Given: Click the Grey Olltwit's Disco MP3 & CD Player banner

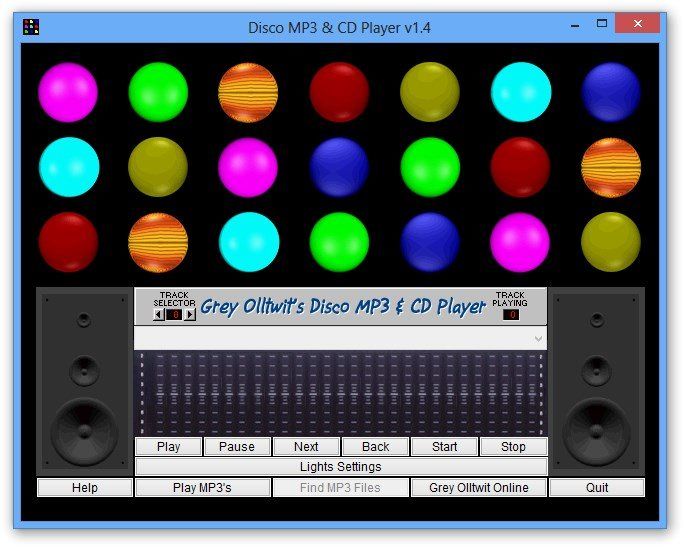Looking at the screenshot, I should (x=343, y=306).
